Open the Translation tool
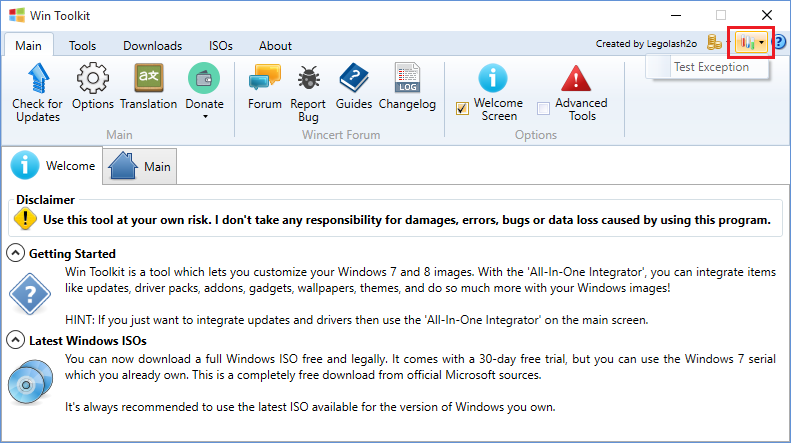The height and width of the screenshot is (444, 791). tap(148, 78)
